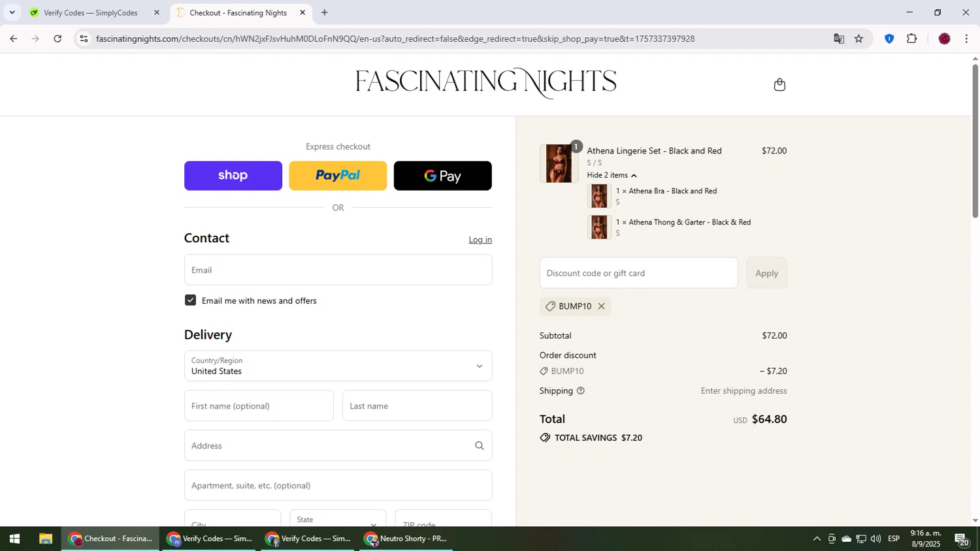Open the shopping bag cart icon
The width and height of the screenshot is (980, 551).
coord(779,84)
